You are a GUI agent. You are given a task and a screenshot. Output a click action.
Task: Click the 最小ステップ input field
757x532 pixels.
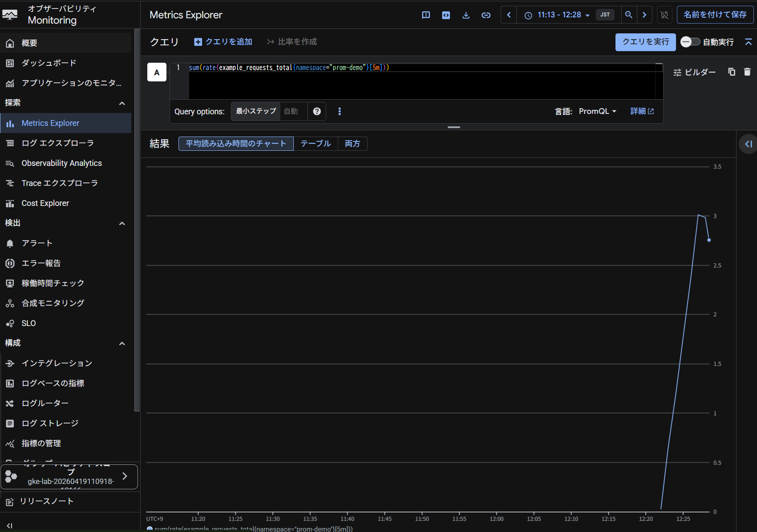click(x=293, y=111)
